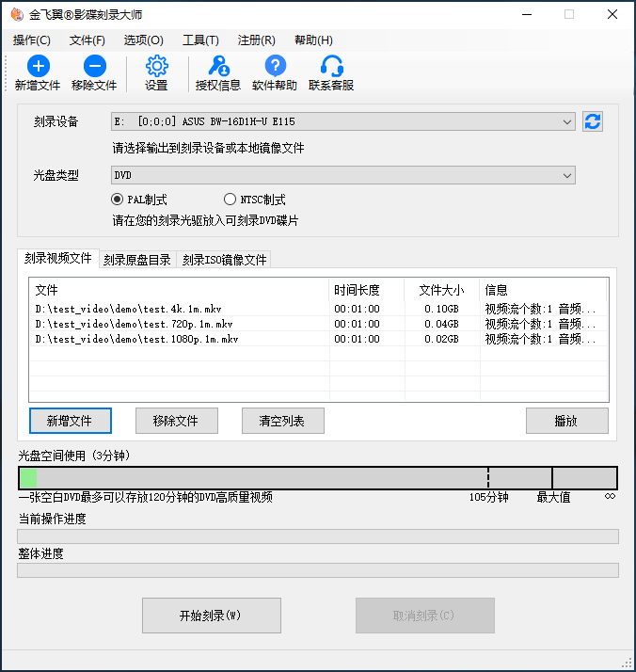Switch to 刻录原盘目录 tab
The height and width of the screenshot is (672, 636).
tap(137, 260)
